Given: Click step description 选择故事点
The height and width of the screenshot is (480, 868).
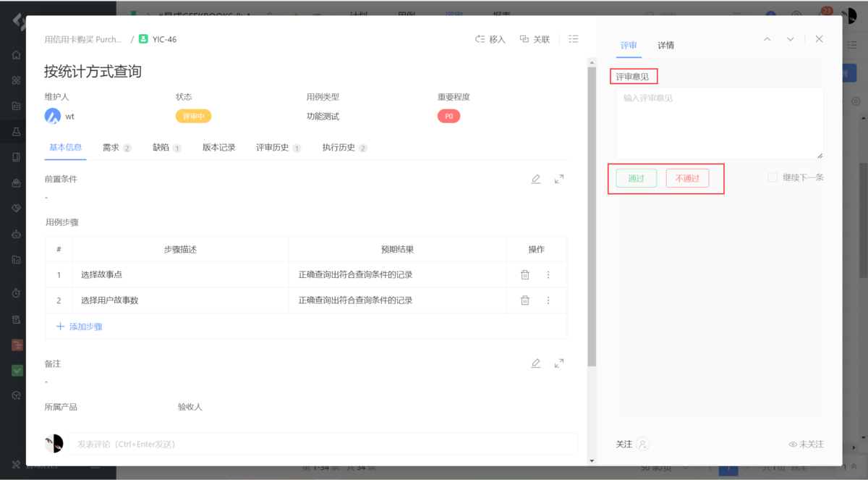Looking at the screenshot, I should [x=101, y=274].
